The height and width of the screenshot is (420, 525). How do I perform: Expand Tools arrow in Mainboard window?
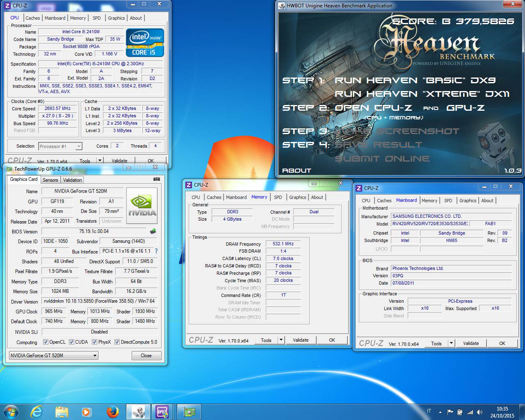451,343
